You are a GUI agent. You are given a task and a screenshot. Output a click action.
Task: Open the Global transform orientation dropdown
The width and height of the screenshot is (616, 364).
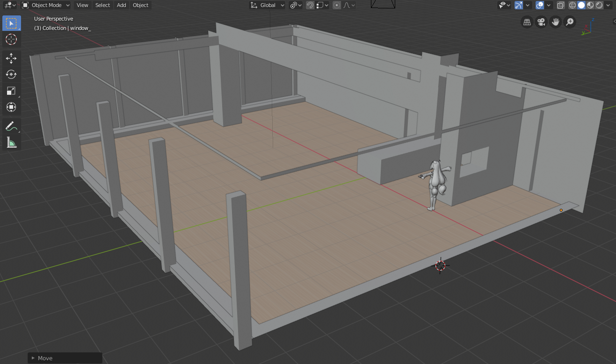tap(268, 5)
